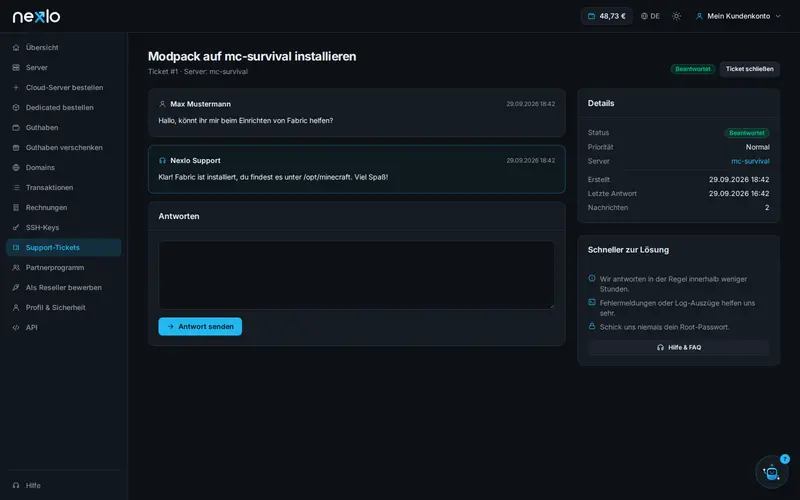The height and width of the screenshot is (500, 800).
Task: Click the Normal priority value
Action: (758, 147)
